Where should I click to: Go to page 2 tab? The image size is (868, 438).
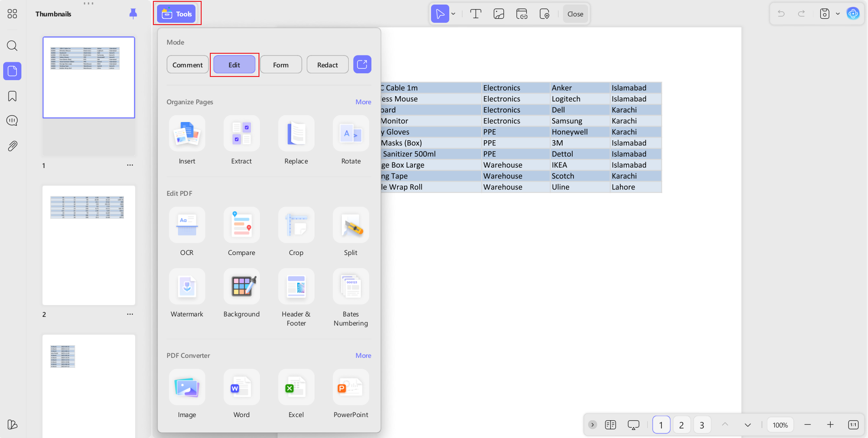681,425
